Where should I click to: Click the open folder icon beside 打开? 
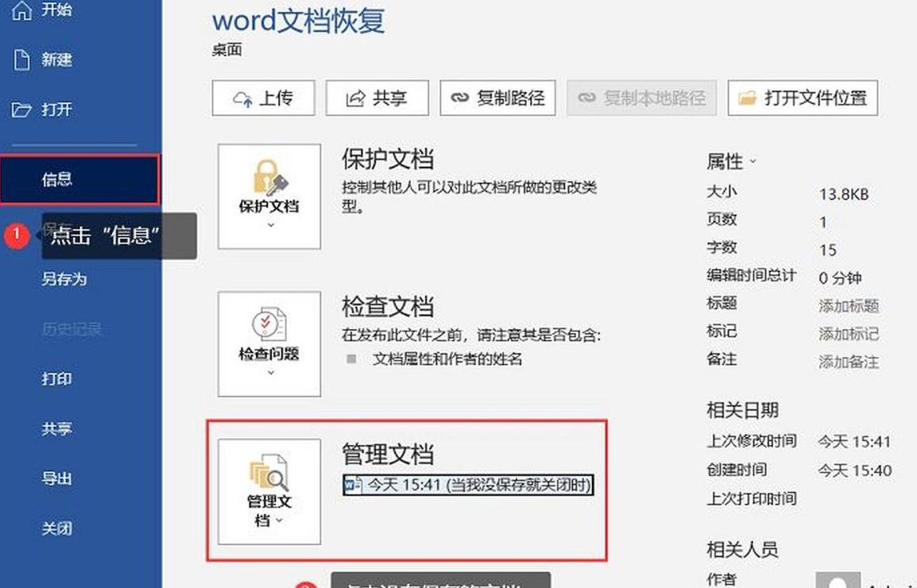[x=21, y=110]
